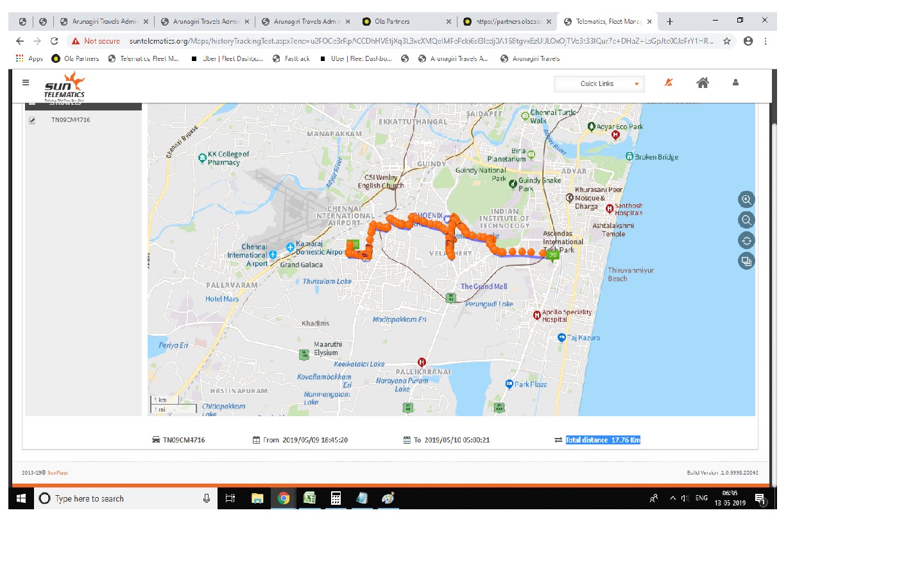Click the ENG language indicator
924x578 pixels.
tap(701, 498)
